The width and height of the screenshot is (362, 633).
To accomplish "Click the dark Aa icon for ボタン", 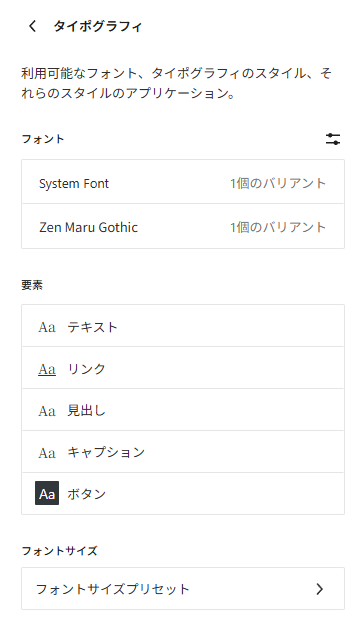I will click(x=47, y=493).
